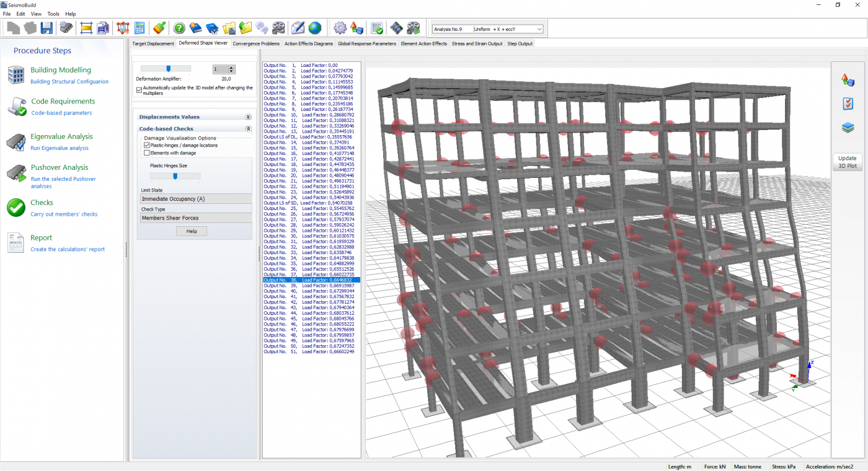Image resolution: width=868 pixels, height=471 pixels.
Task: Open the Help menu
Action: [x=71, y=14]
